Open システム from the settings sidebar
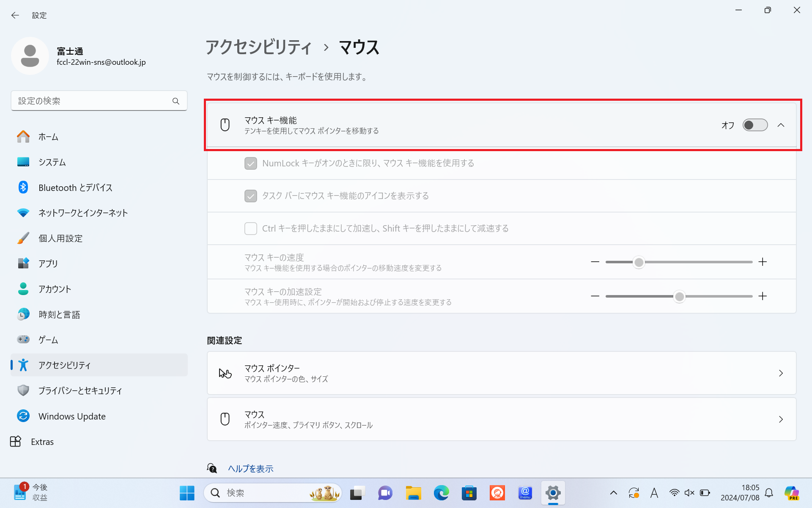The width and height of the screenshot is (812, 508). (52, 162)
